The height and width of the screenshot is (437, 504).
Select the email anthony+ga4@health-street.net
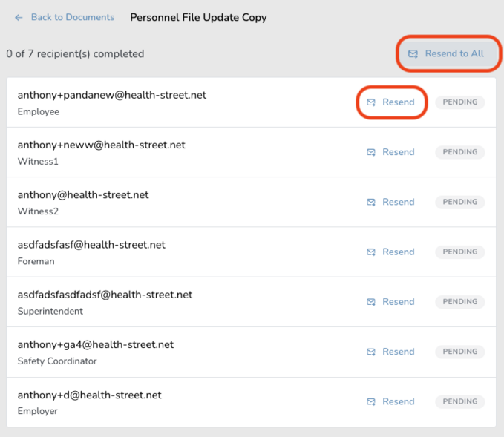[x=96, y=344]
